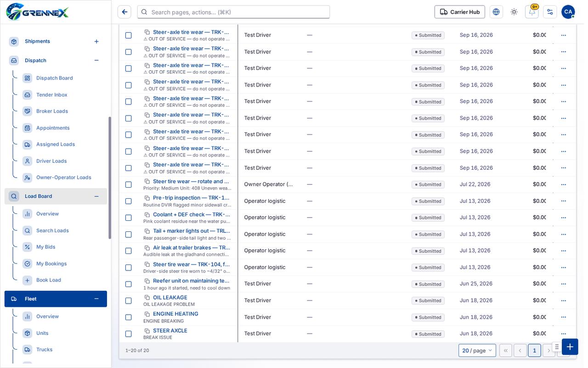Image resolution: width=588 pixels, height=368 pixels.
Task: Open the Appointments page
Action: click(x=53, y=128)
